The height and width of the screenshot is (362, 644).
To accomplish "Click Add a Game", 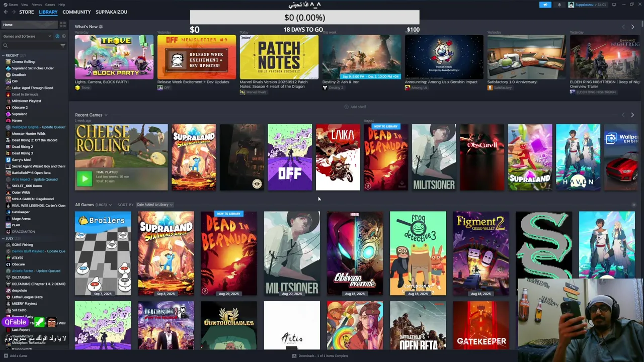I will coord(15,356).
